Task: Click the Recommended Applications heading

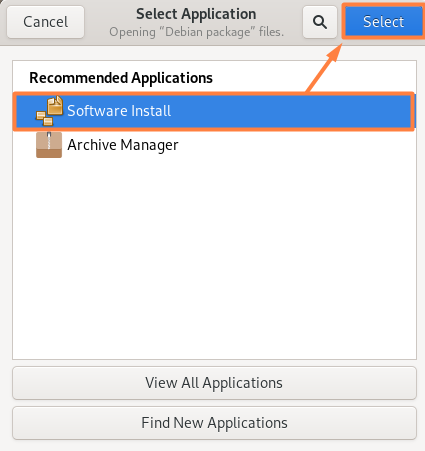Action: (x=121, y=78)
